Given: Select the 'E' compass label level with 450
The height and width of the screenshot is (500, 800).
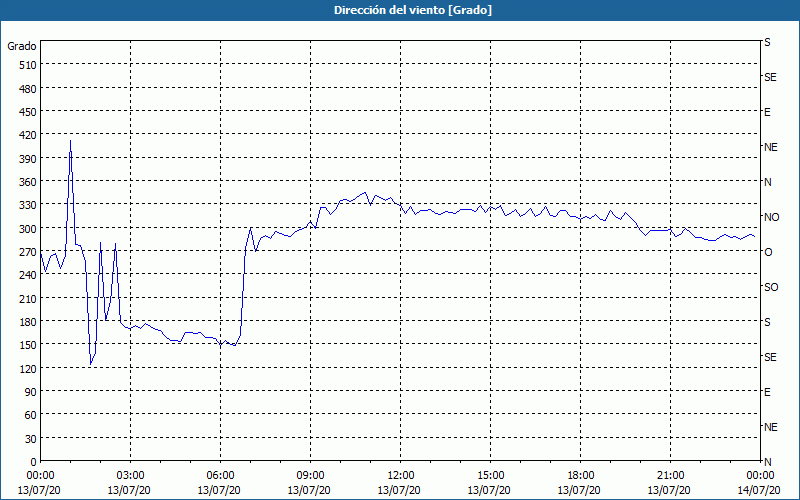Looking at the screenshot, I should (x=767, y=112).
